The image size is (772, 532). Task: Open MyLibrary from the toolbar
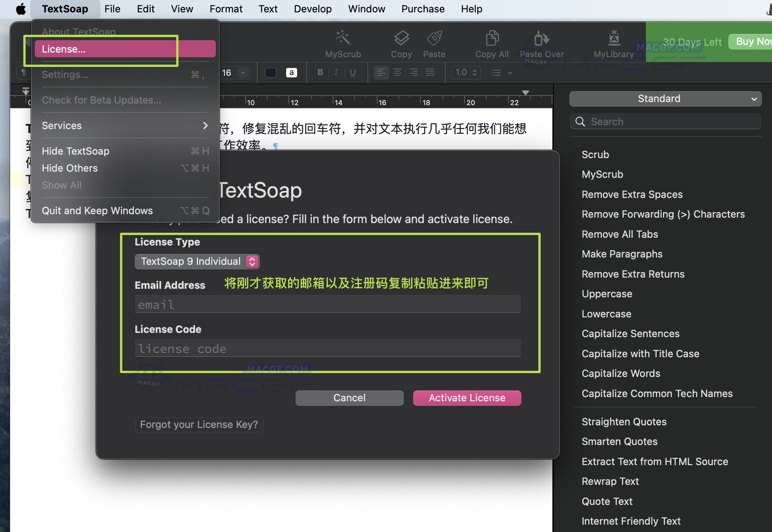pos(613,43)
